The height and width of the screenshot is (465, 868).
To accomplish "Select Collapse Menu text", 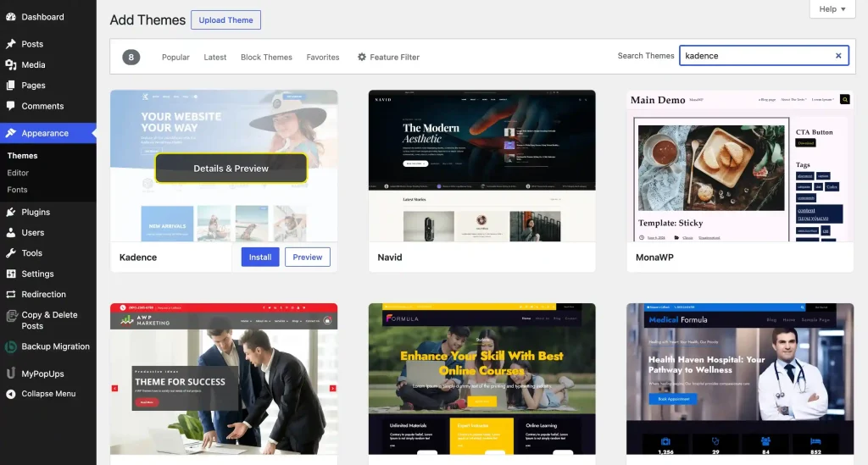I will 48,394.
